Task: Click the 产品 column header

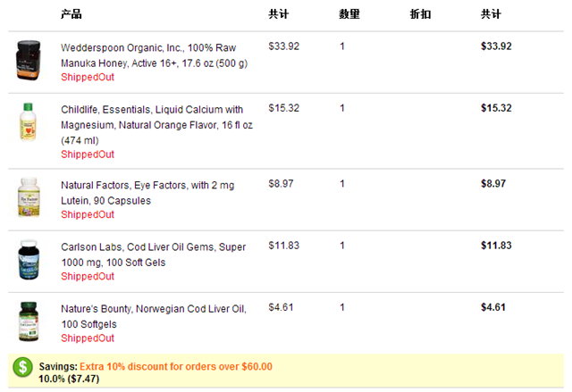Action: 71,14
